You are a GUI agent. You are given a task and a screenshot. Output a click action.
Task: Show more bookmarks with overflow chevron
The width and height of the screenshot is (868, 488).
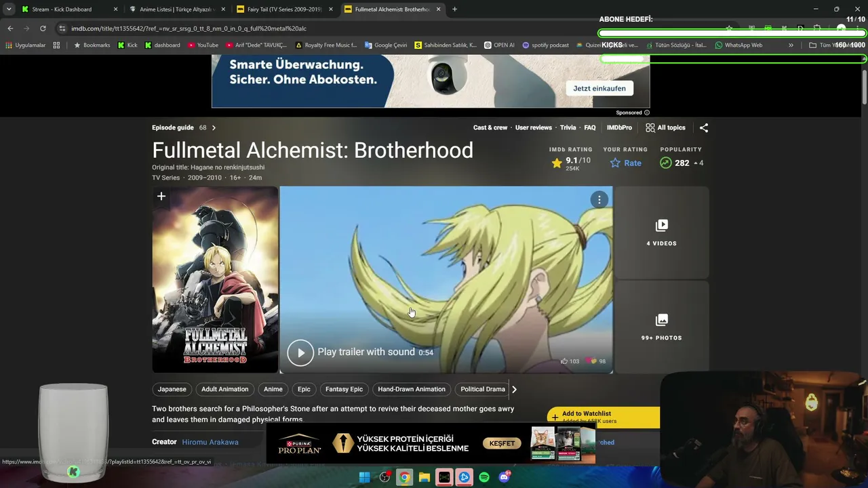click(791, 45)
